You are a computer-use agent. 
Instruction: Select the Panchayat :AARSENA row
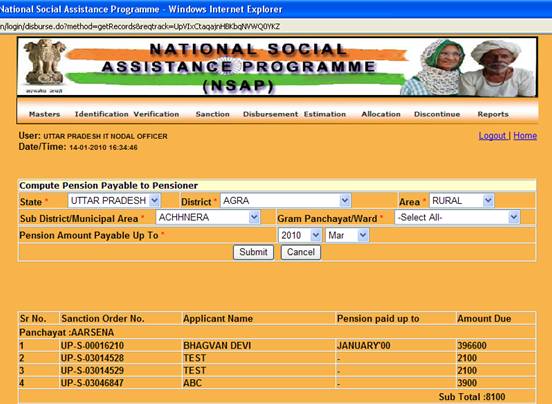click(x=277, y=332)
